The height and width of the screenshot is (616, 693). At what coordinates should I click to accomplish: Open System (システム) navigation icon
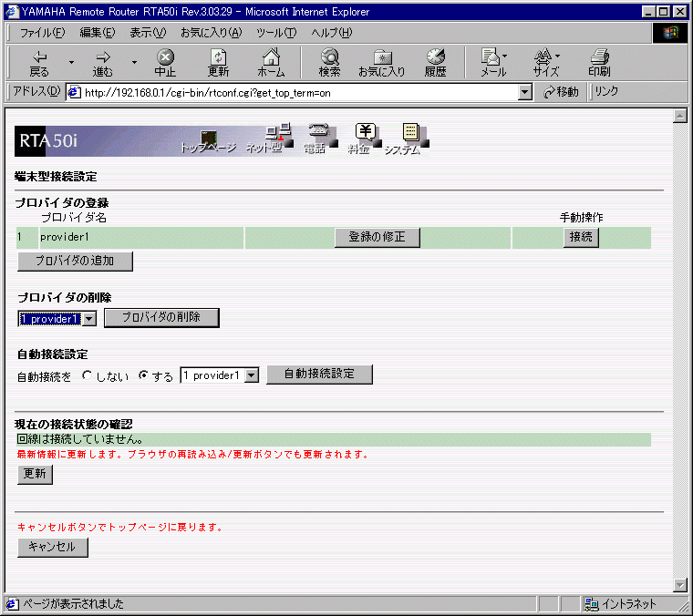click(408, 139)
